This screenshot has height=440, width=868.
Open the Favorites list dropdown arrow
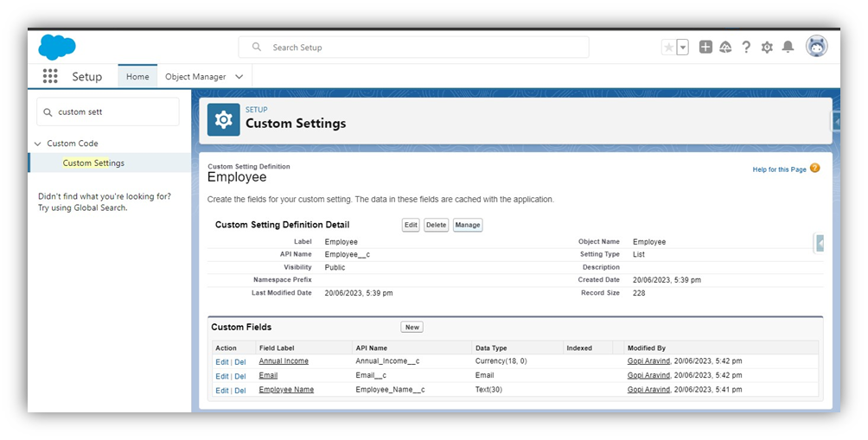(683, 48)
